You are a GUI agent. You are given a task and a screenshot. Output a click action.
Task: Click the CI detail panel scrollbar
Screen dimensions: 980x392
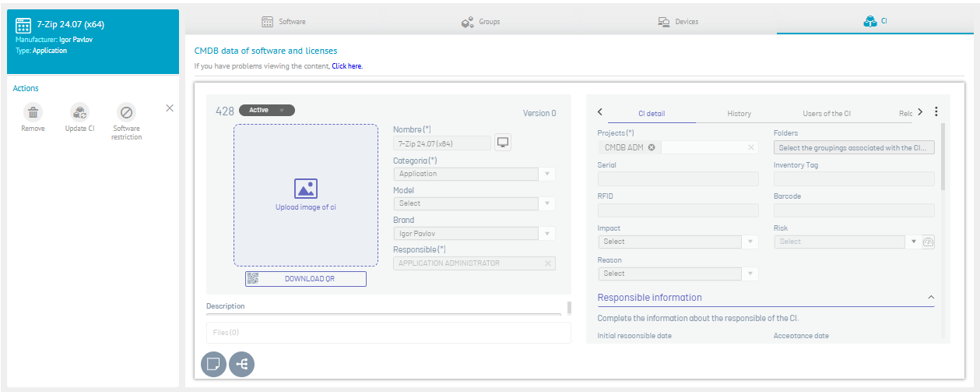click(943, 156)
